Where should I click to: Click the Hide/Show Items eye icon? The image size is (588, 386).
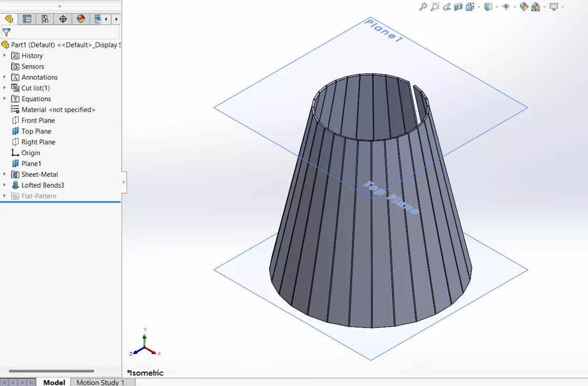click(506, 7)
